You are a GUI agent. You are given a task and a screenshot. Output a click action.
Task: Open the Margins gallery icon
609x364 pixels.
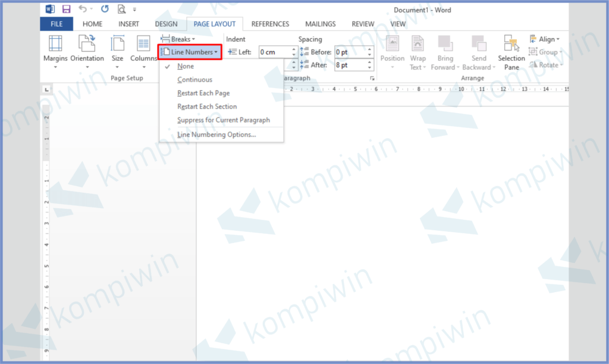[x=55, y=43]
